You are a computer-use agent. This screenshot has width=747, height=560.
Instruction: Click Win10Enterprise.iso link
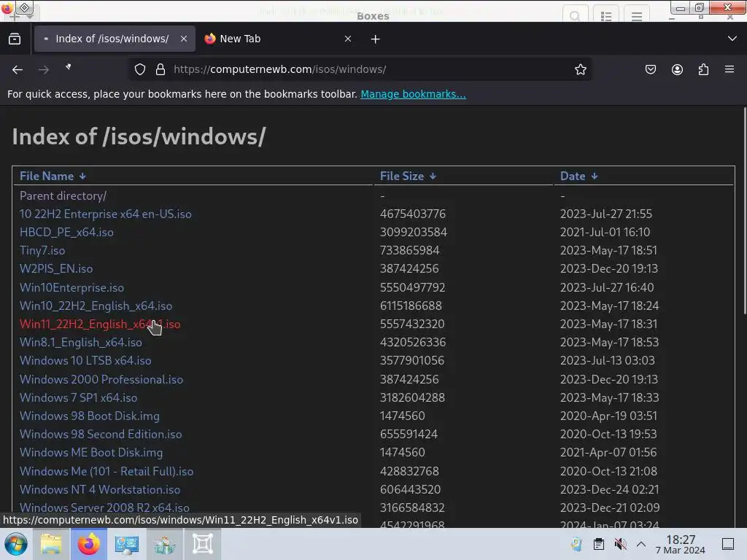coord(71,287)
